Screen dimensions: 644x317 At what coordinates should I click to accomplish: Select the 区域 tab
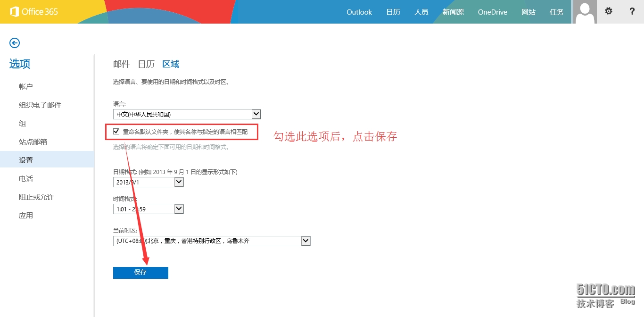tap(171, 64)
